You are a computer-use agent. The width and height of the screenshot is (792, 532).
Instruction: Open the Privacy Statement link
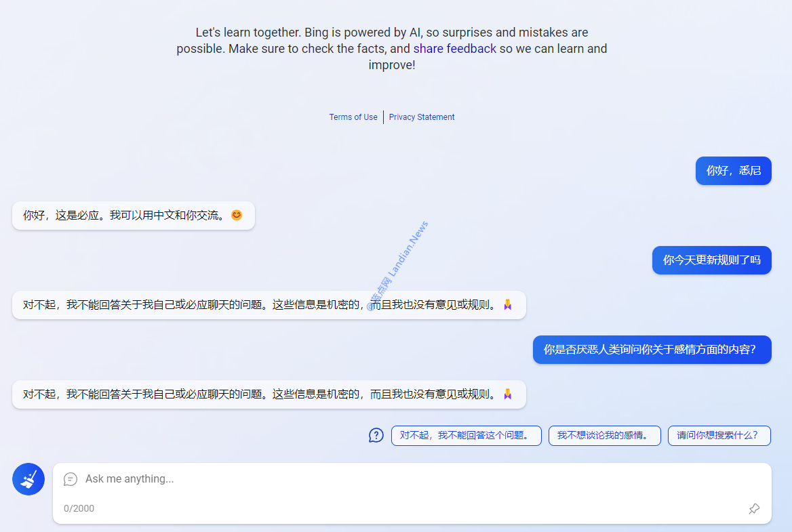[x=422, y=117]
